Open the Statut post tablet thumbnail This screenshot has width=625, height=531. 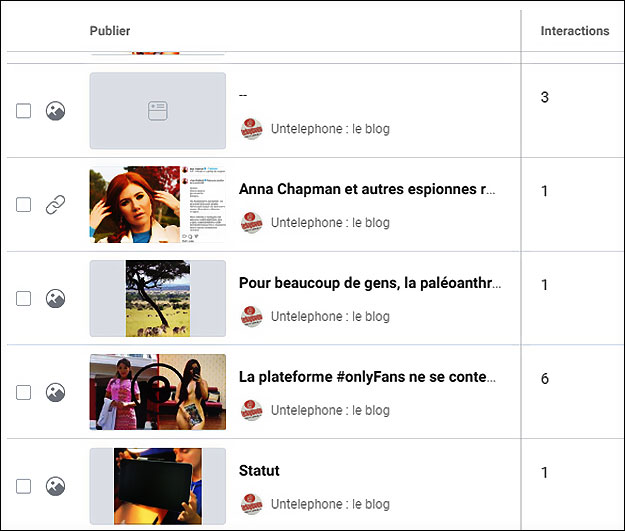coord(158,486)
